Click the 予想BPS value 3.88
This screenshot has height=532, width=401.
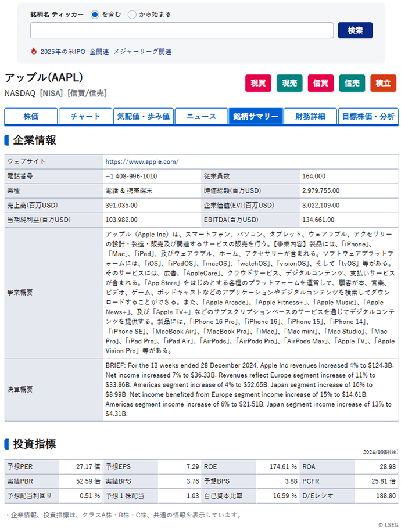[291, 481]
